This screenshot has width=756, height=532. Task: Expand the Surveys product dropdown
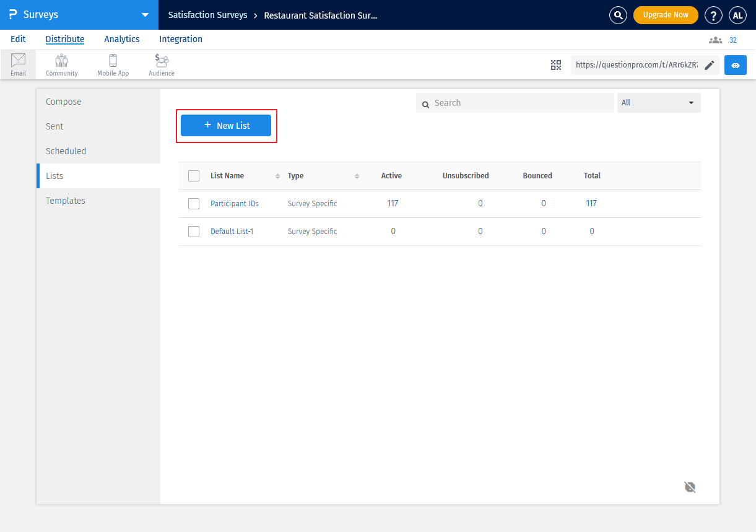tap(145, 15)
